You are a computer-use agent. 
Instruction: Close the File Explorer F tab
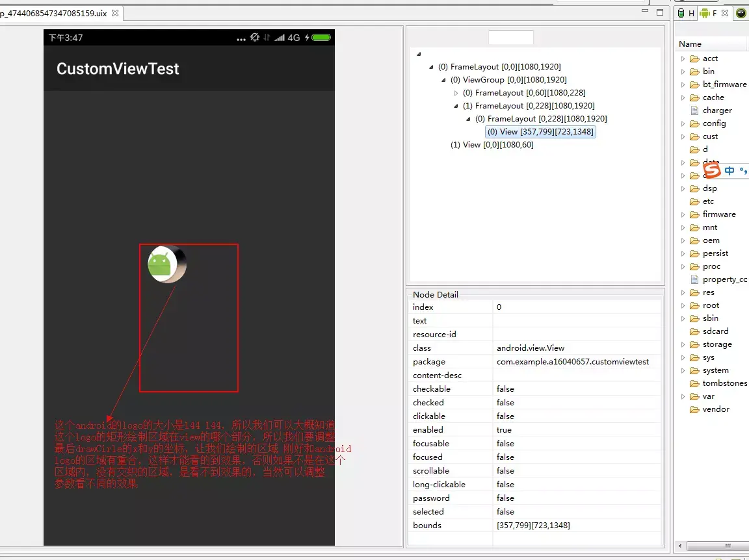click(x=725, y=13)
